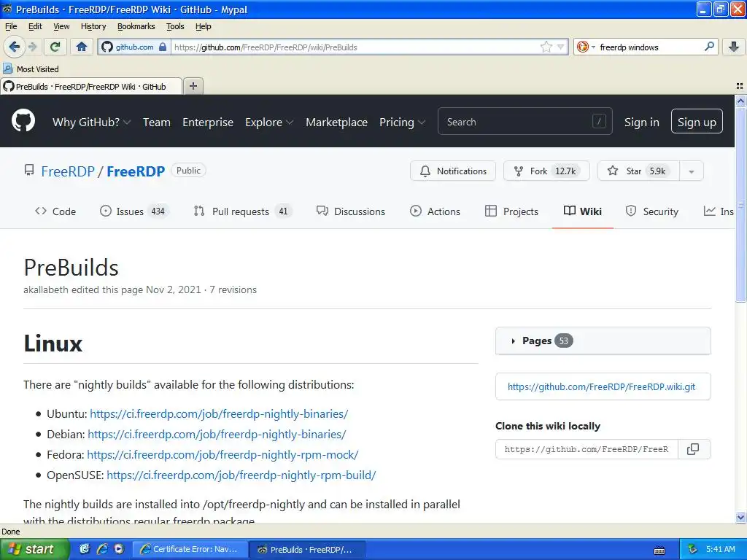
Task: Focus the GitHub Search field
Action: tap(525, 122)
